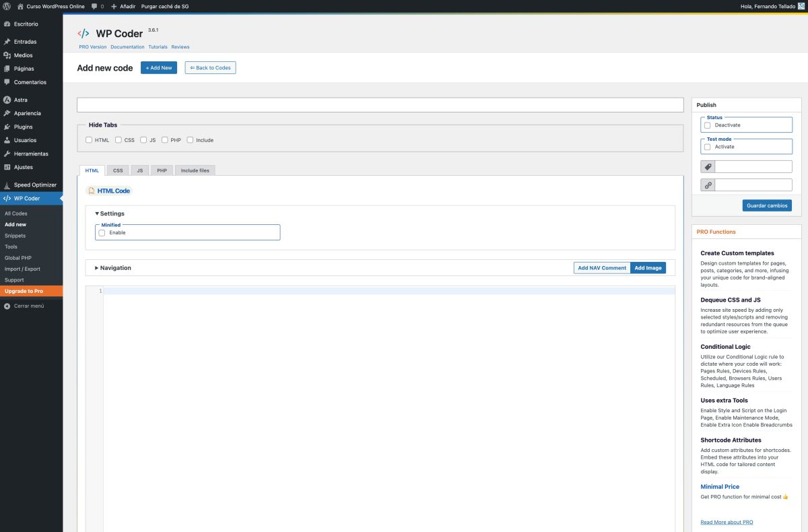Open WP Coder from the sidebar icon

(x=7, y=198)
